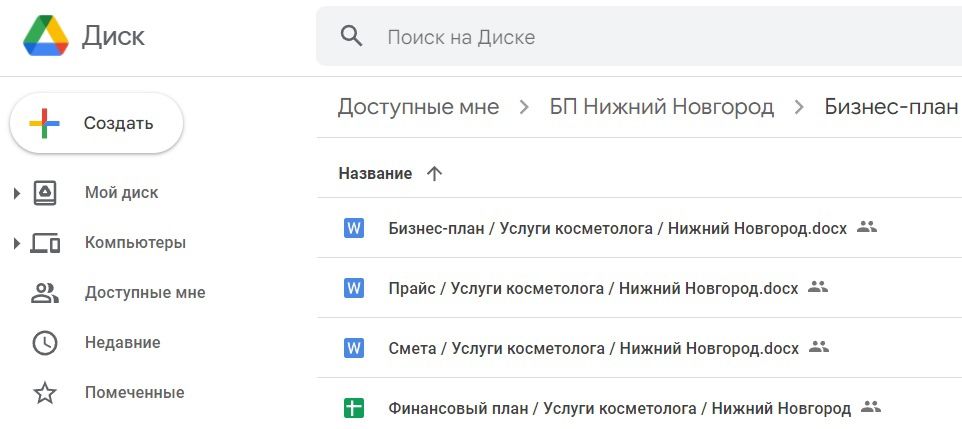Click the Computers device icon

[45, 243]
